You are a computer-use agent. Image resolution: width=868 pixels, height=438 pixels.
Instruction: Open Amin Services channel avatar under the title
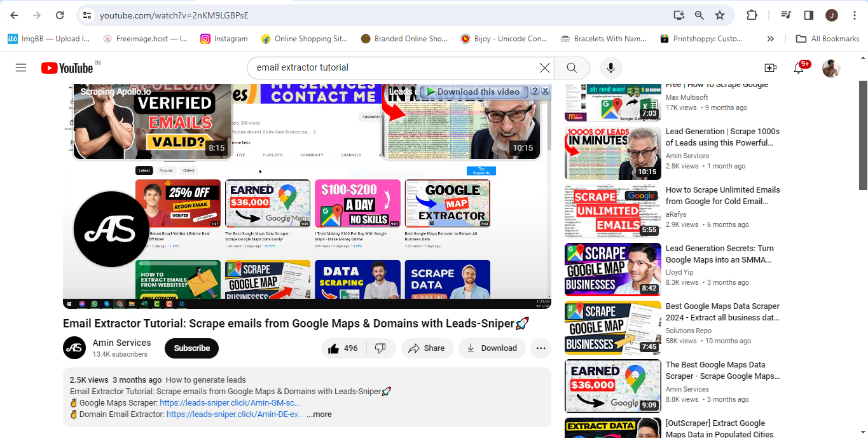[x=74, y=348]
